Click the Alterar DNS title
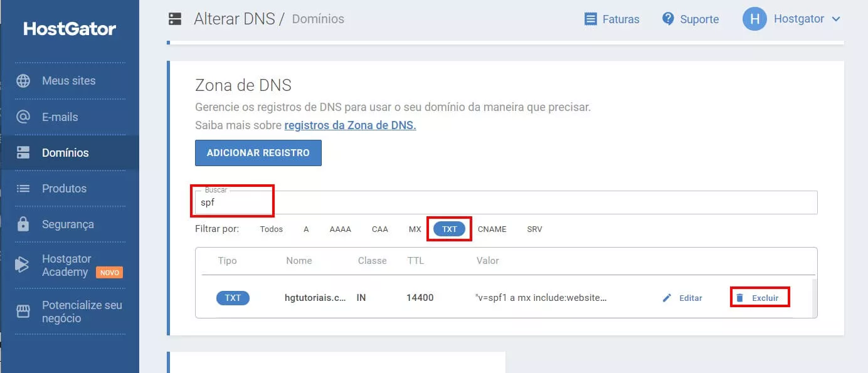The width and height of the screenshot is (868, 373). point(235,19)
